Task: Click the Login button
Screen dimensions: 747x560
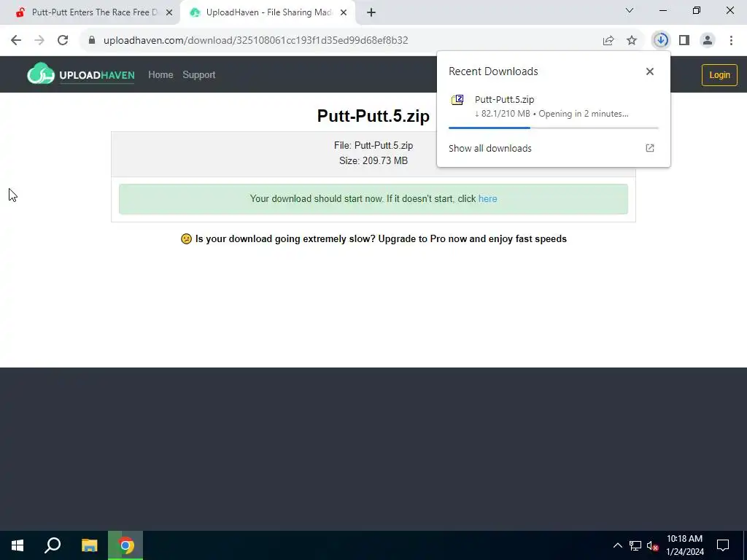Action: coord(719,75)
